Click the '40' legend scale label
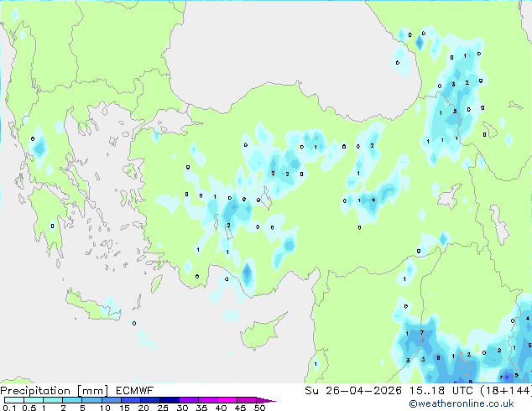The width and height of the screenshot is (532, 411). click(221, 408)
